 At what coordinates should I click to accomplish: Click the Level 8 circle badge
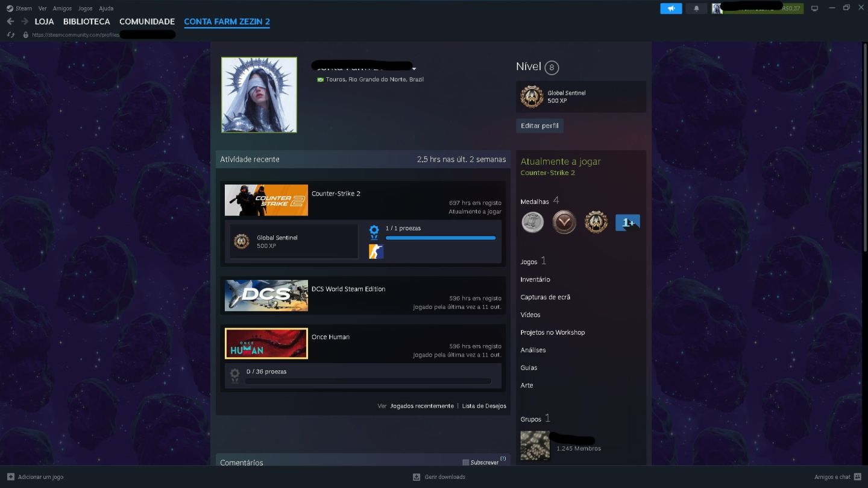pos(552,68)
